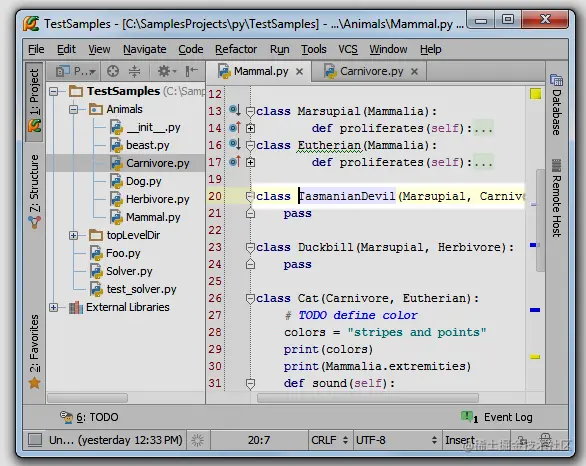Toggle the Remote Host tool window
586x466 pixels.
[x=556, y=198]
